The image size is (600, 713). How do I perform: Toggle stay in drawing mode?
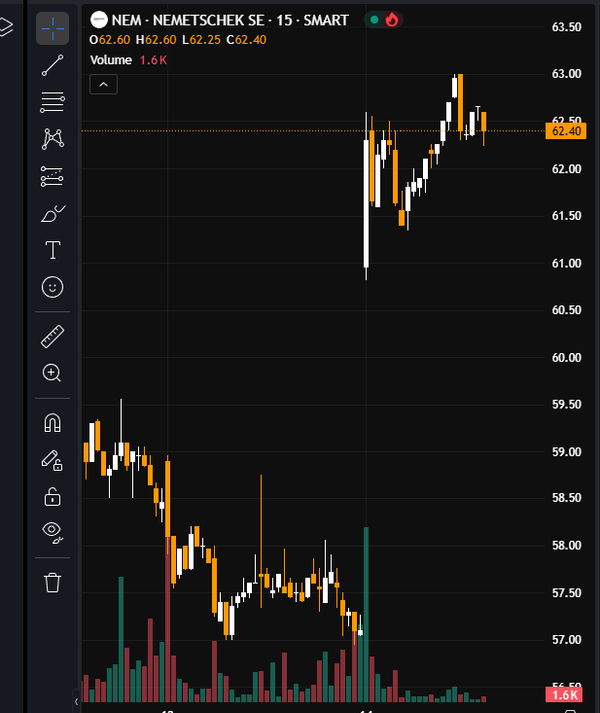pos(52,460)
